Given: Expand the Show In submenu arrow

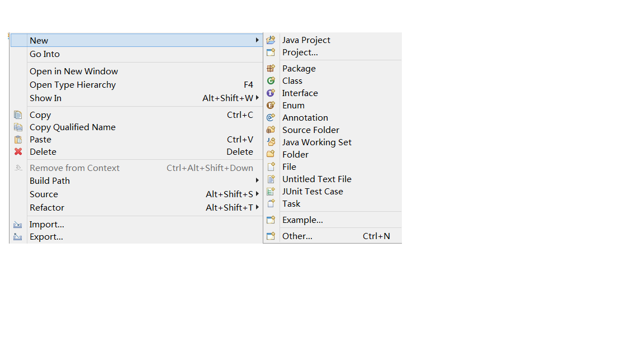Looking at the screenshot, I should (x=257, y=98).
